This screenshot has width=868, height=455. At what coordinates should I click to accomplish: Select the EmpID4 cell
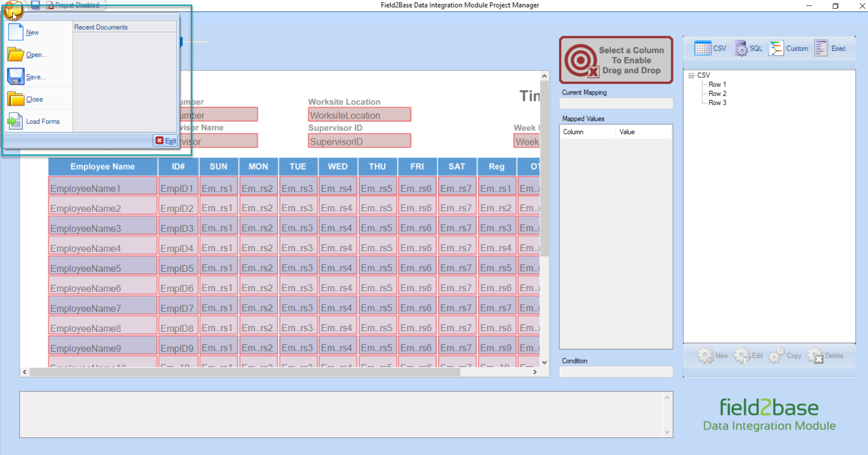click(178, 246)
